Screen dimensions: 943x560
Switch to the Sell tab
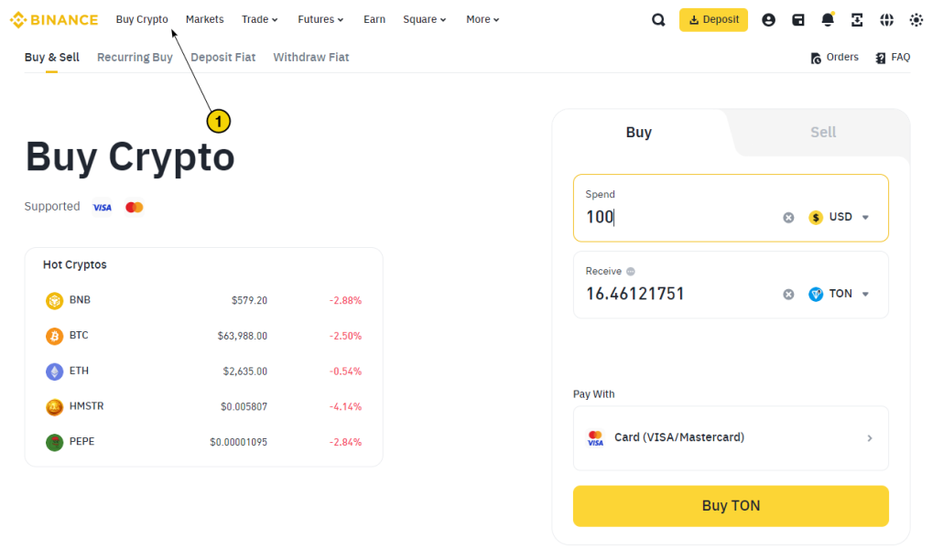(822, 132)
